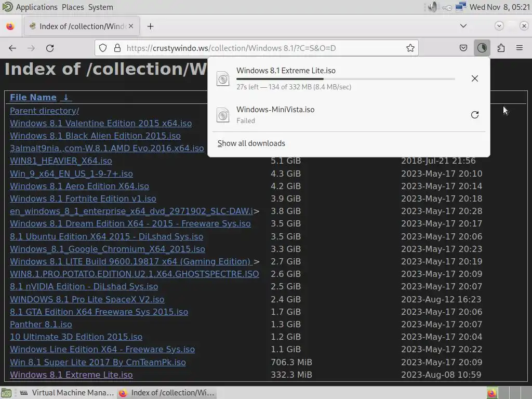View site security padlock info
This screenshot has width=532, height=399.
pos(117,48)
